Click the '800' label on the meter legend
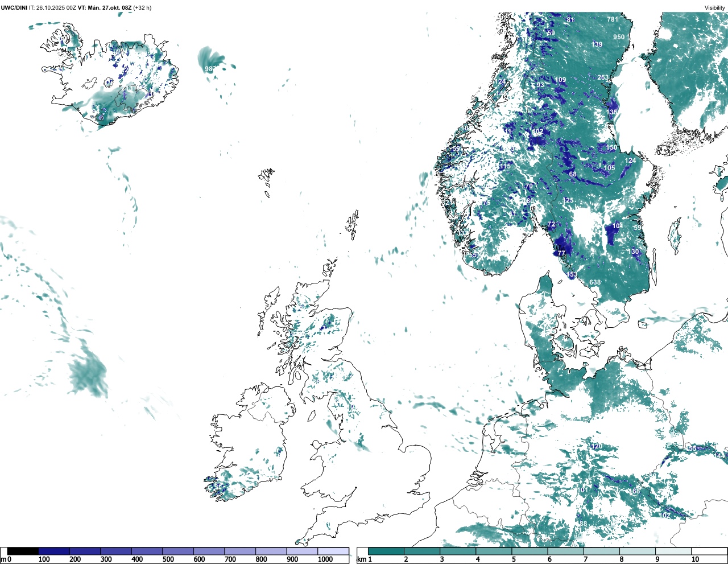The height and width of the screenshot is (564, 728). click(x=261, y=559)
